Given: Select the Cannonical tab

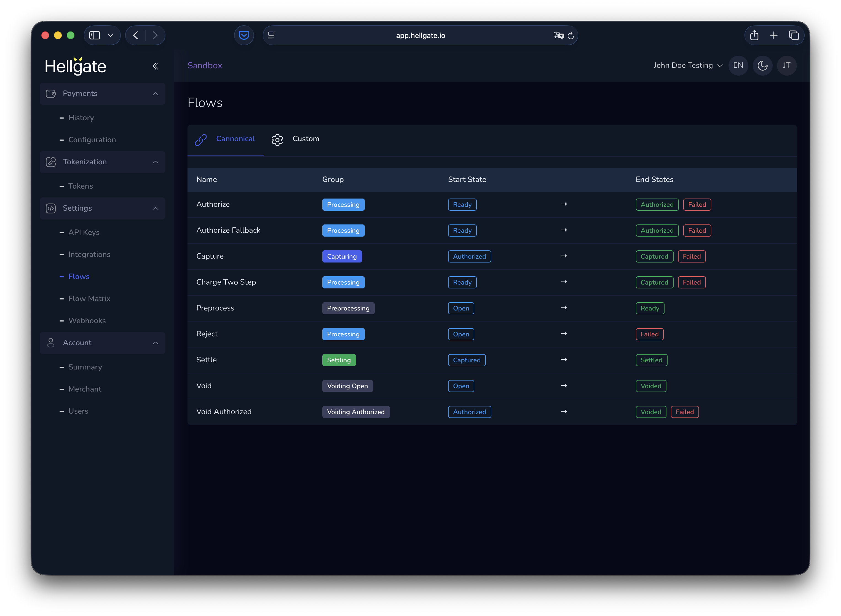Looking at the screenshot, I should (x=235, y=139).
